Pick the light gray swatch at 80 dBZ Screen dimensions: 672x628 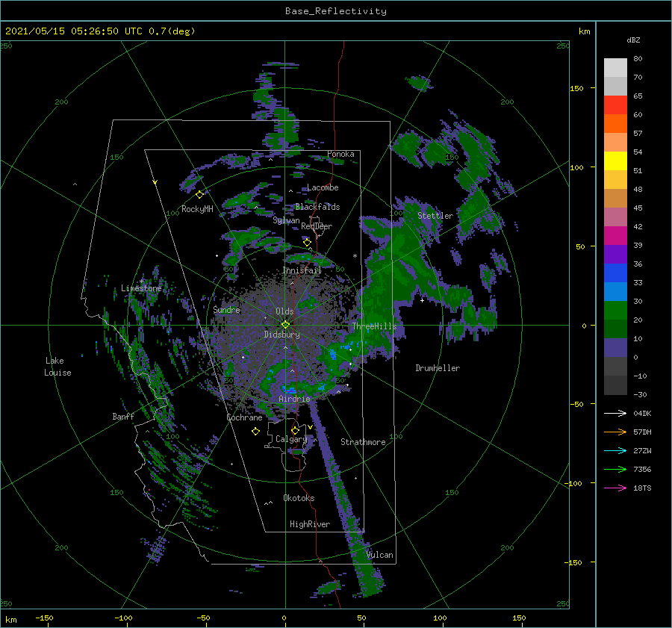pyautogui.click(x=615, y=68)
